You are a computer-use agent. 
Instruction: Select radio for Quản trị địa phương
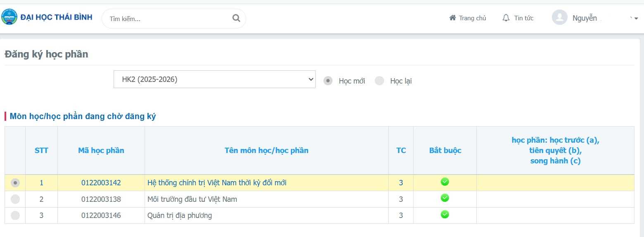15,215
